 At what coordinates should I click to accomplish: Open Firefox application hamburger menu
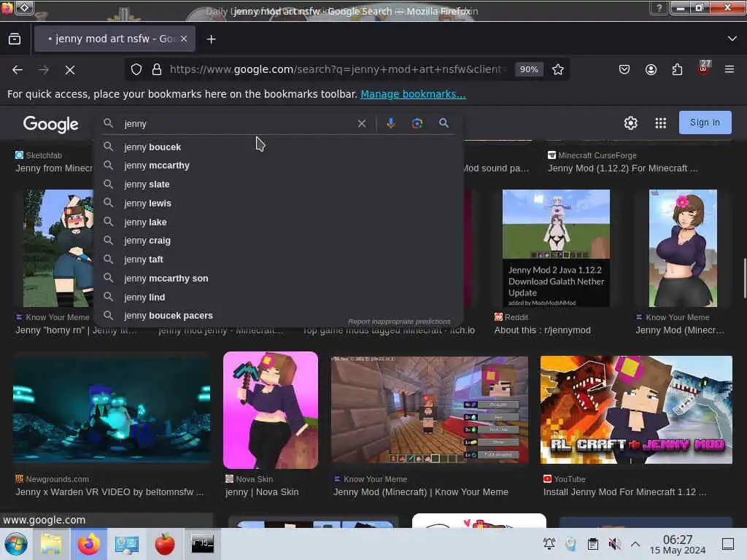point(729,69)
